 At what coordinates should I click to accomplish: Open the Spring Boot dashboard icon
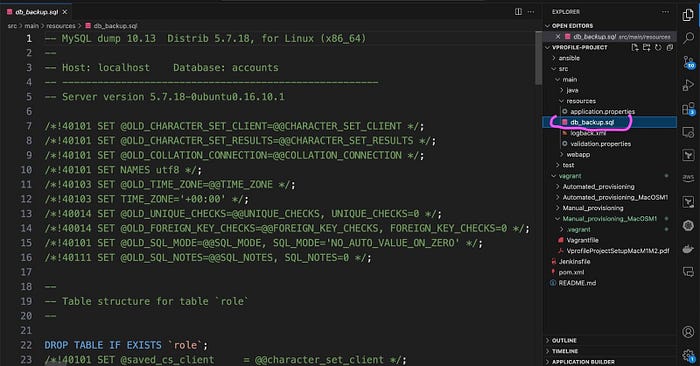(688, 155)
